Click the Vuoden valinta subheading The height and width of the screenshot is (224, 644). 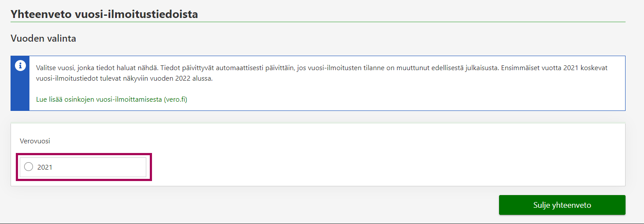tap(43, 39)
